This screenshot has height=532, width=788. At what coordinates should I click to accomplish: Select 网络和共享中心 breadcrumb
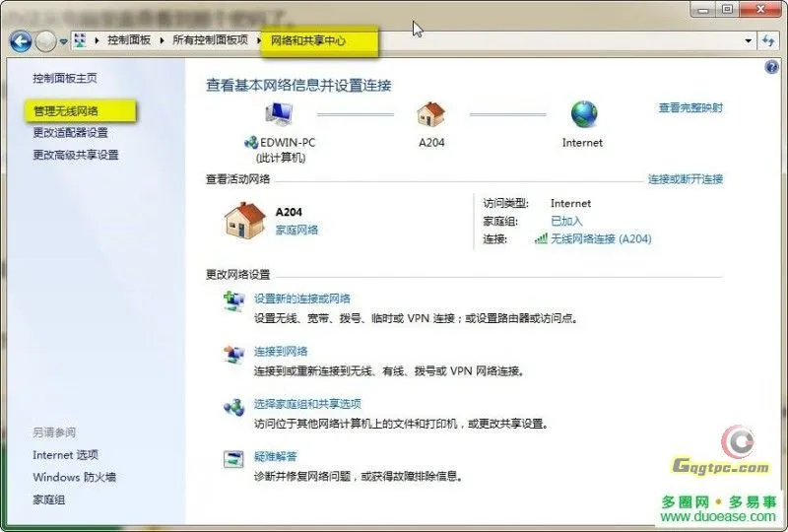point(308,40)
